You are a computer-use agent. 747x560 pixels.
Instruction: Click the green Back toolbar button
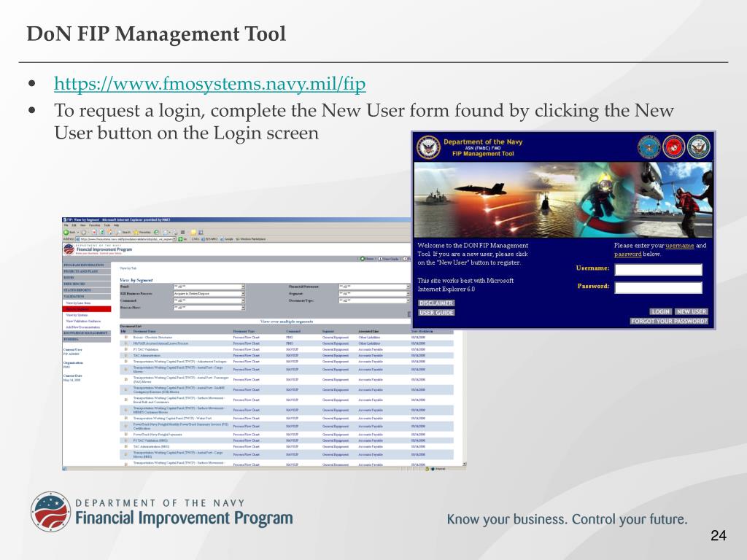coord(69,233)
